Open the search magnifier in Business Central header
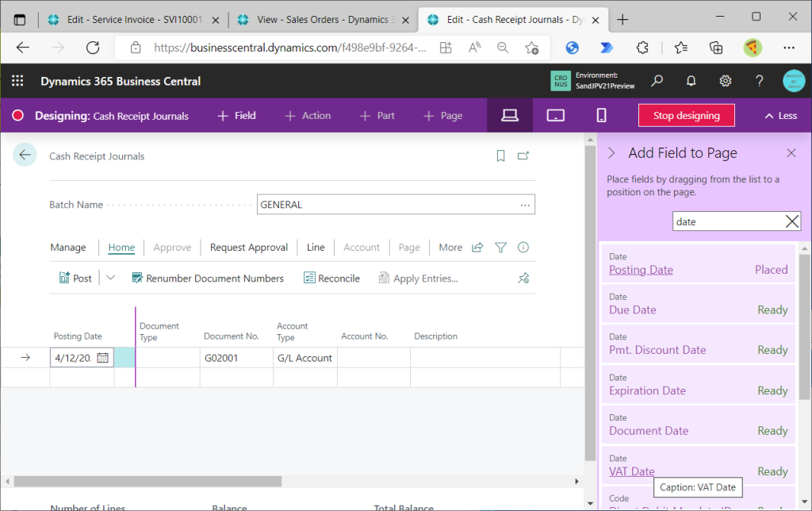The image size is (812, 511). (657, 81)
